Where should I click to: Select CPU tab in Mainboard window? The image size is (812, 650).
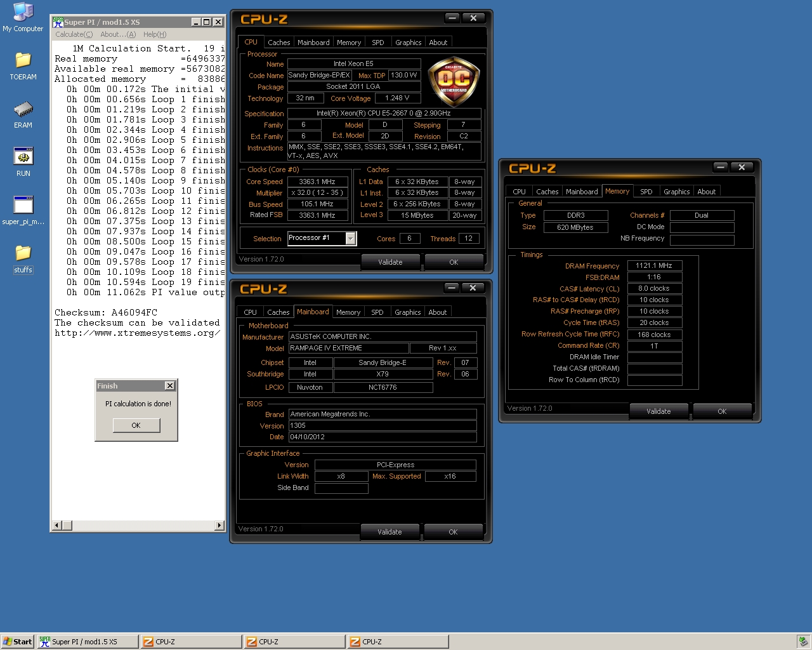tap(251, 312)
